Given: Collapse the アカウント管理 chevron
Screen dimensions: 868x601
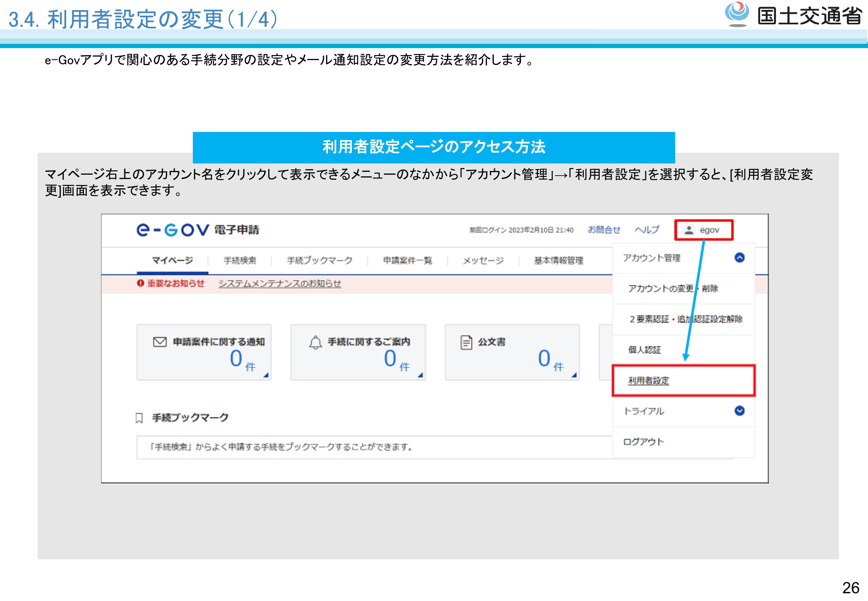Looking at the screenshot, I should tap(739, 257).
